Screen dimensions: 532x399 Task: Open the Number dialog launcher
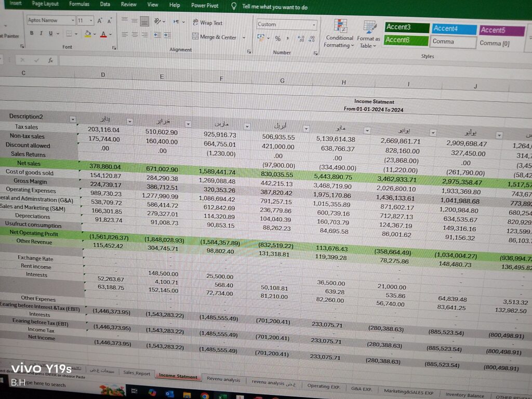(x=315, y=54)
